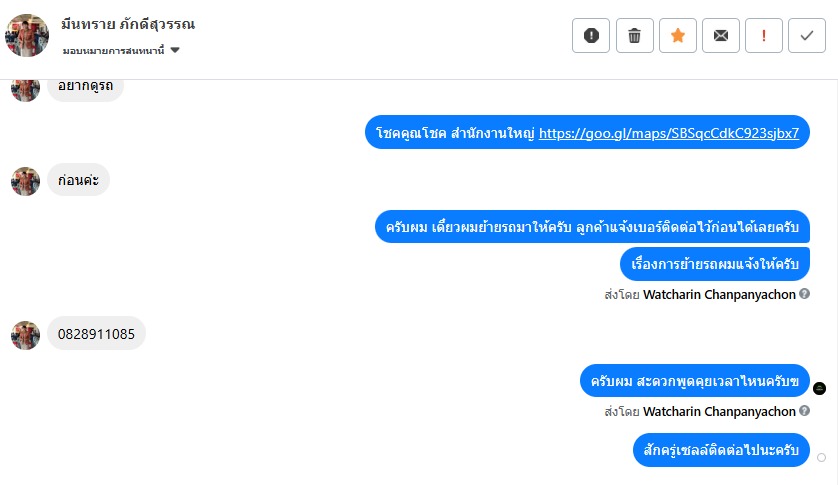Click help icon beside first Watcharin Chanpanyachon
Image resolution: width=838 pixels, height=485 pixels.
coord(805,295)
